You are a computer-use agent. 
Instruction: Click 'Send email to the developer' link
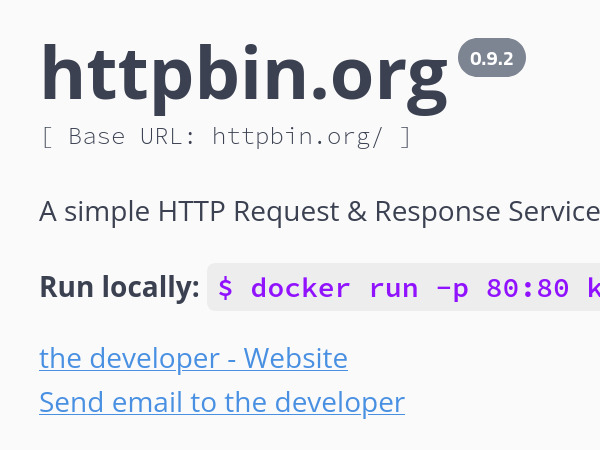(222, 403)
